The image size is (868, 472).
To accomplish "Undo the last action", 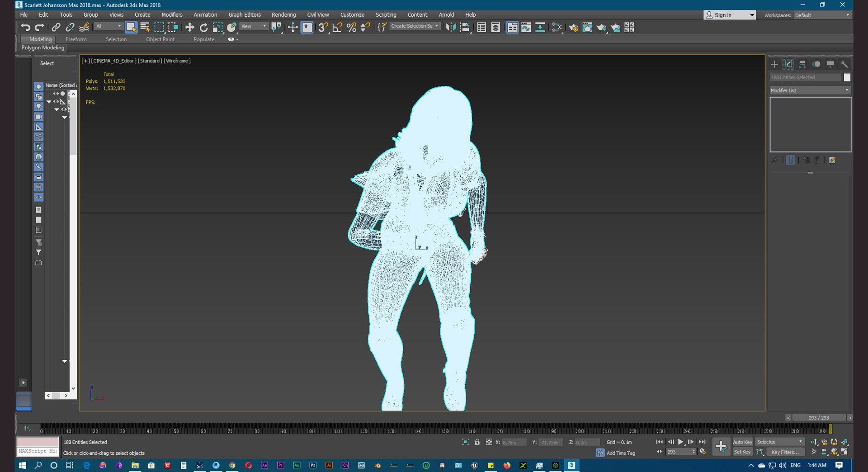I will 26,28.
